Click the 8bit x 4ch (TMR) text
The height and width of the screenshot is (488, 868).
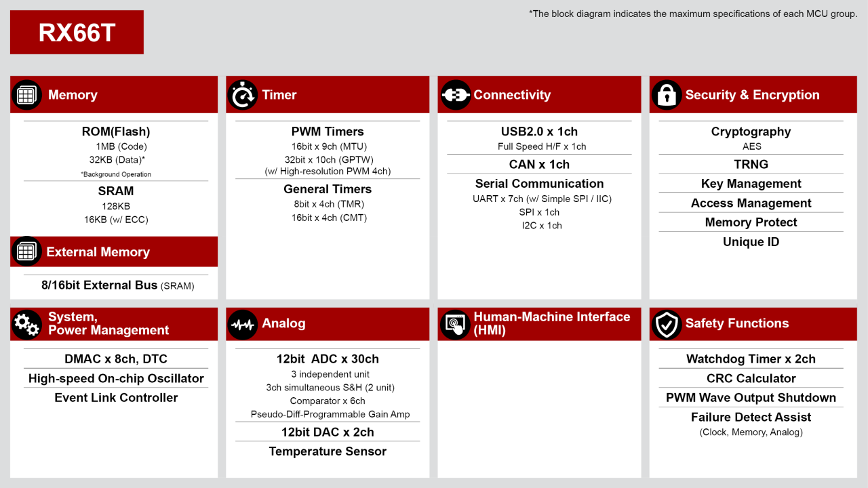pyautogui.click(x=328, y=204)
